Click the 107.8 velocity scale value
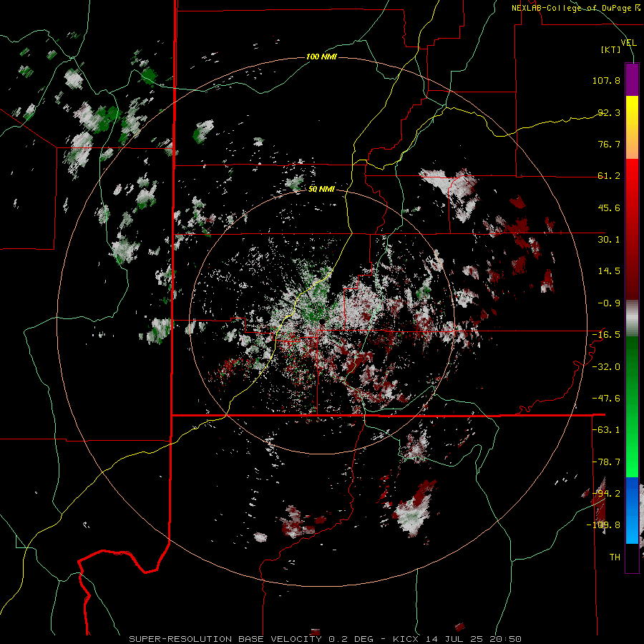The image size is (644, 644). coord(606,80)
